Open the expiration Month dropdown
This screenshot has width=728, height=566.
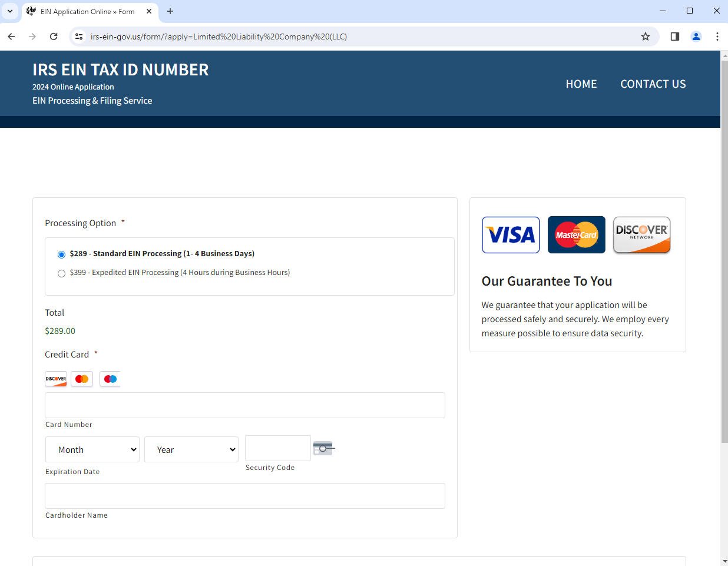92,449
